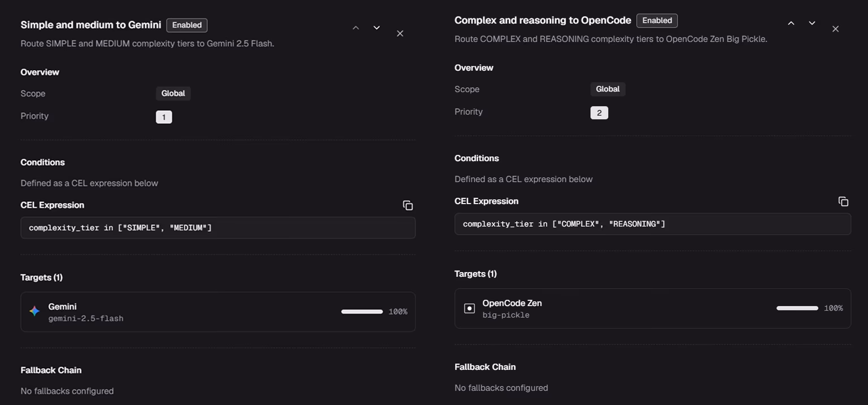Click 'No fallbacks configured' in Gemini rule
868x405 pixels.
click(x=67, y=391)
